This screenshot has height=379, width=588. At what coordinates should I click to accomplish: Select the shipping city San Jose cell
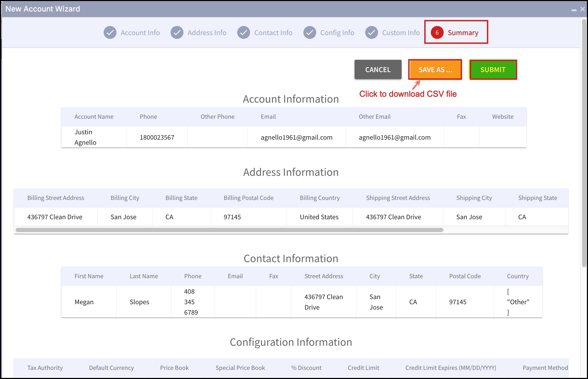(474, 217)
